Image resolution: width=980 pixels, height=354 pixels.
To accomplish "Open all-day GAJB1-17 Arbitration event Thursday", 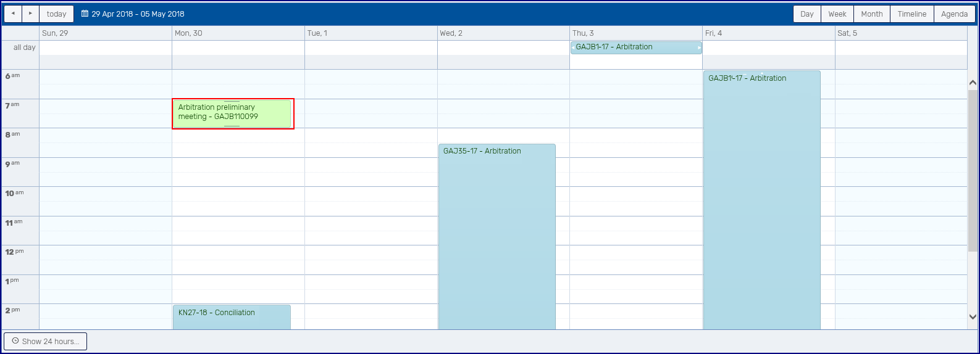I will point(636,47).
